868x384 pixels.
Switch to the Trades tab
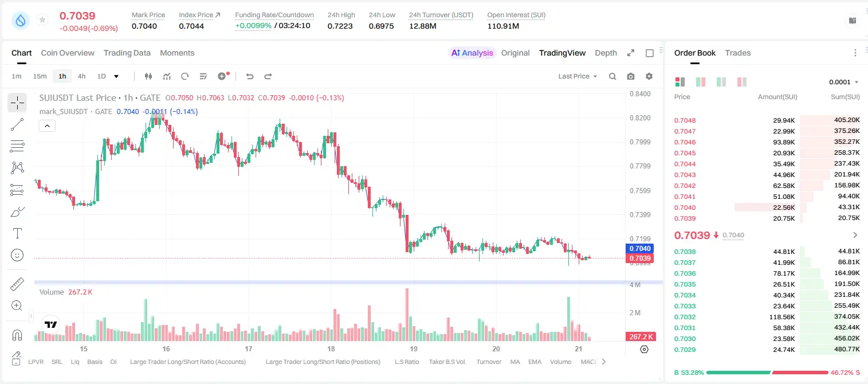click(x=737, y=53)
